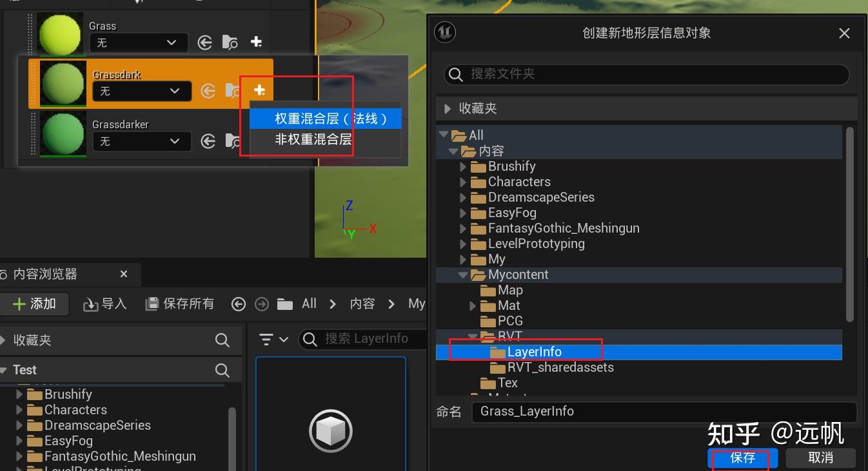This screenshot has width=868, height=471.
Task: Click the back navigation arrow in content browser
Action: 239,303
